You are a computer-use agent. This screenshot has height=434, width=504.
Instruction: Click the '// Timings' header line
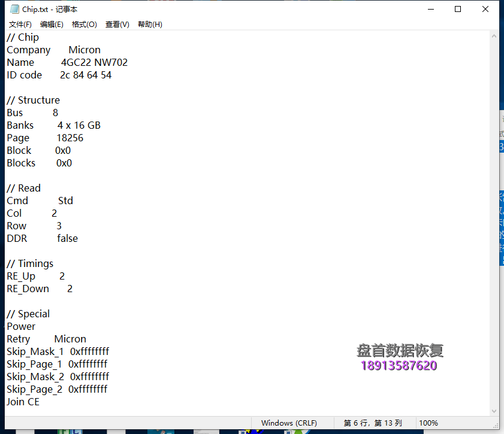click(x=30, y=263)
